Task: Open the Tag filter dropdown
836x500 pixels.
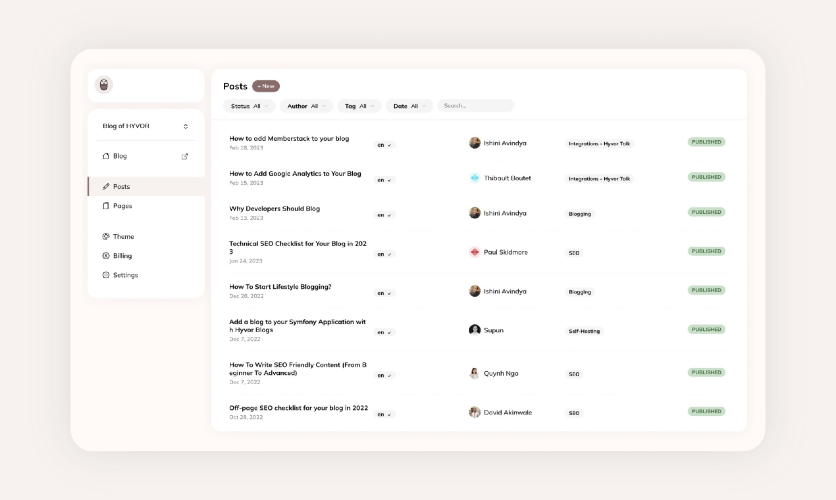Action: (359, 106)
